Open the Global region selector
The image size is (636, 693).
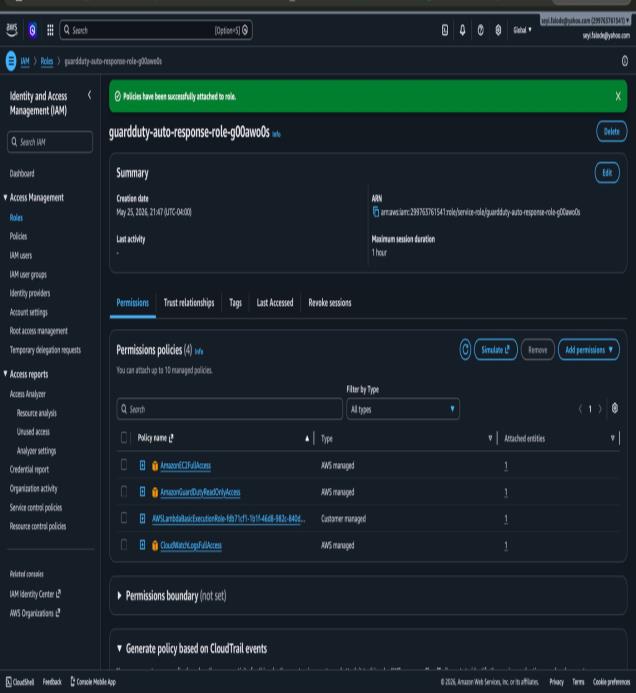[x=522, y=30]
